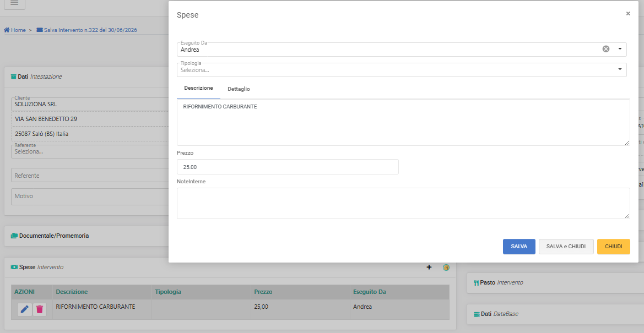This screenshot has height=333, width=644.
Task: Click the yellow CHIUDI button
Action: [x=614, y=247]
